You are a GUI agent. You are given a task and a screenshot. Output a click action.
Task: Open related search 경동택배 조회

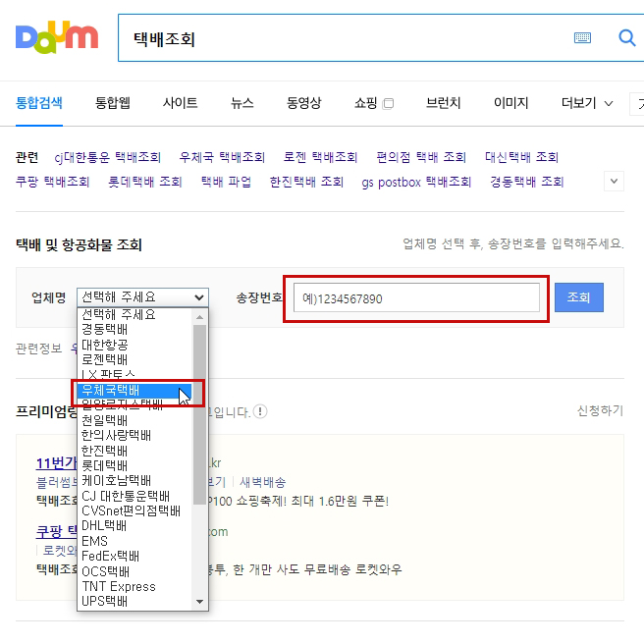pos(527,182)
